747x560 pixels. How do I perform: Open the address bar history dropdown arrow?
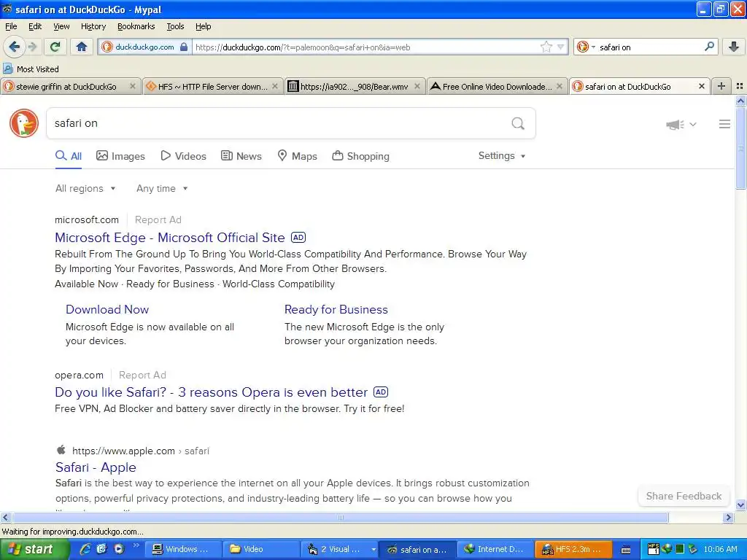point(561,47)
